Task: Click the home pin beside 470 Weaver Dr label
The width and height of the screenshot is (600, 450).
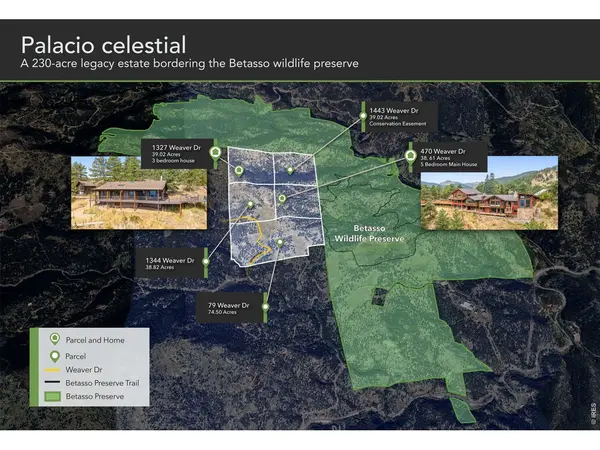Action: [x=410, y=156]
